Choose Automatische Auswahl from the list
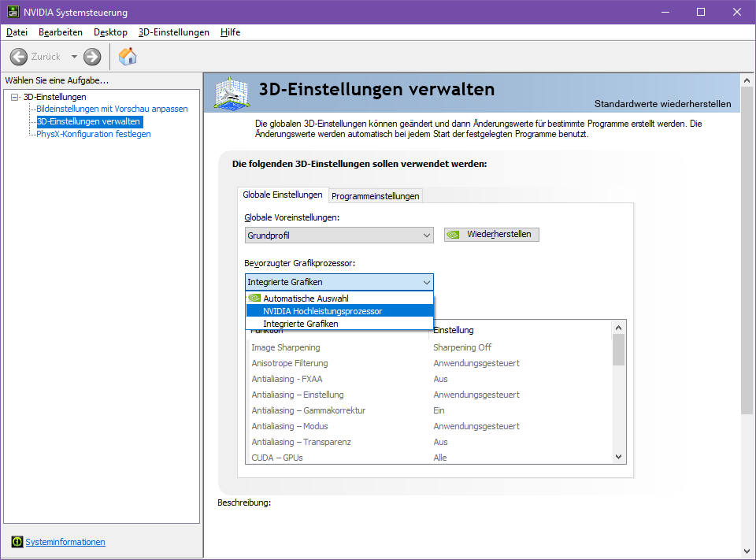 click(x=339, y=299)
